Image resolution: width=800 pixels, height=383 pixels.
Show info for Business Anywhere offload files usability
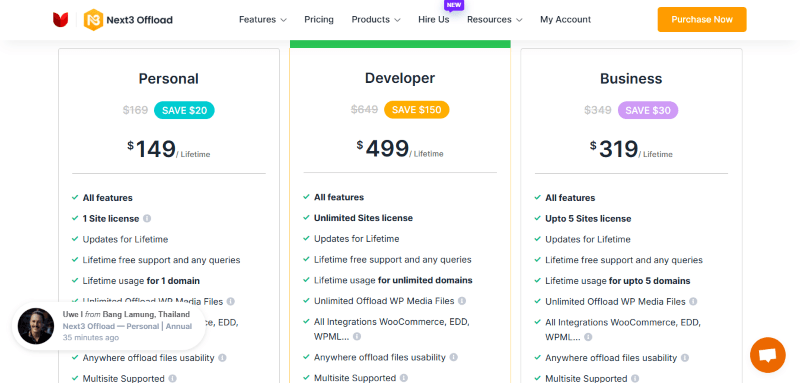(x=685, y=358)
